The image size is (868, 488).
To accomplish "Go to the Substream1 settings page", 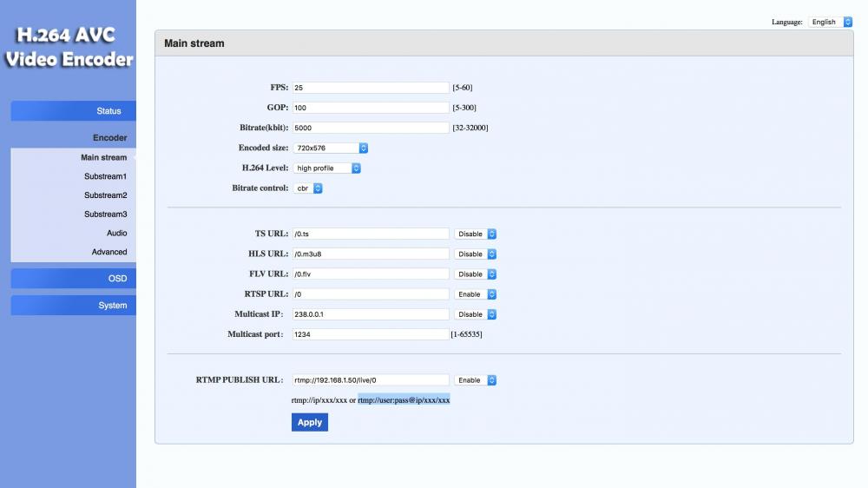I will point(105,176).
